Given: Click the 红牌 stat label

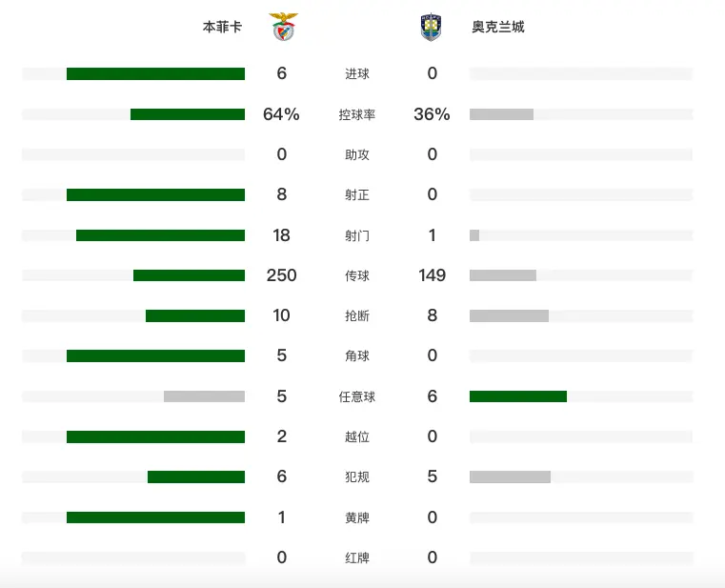Looking at the screenshot, I should point(357,558).
